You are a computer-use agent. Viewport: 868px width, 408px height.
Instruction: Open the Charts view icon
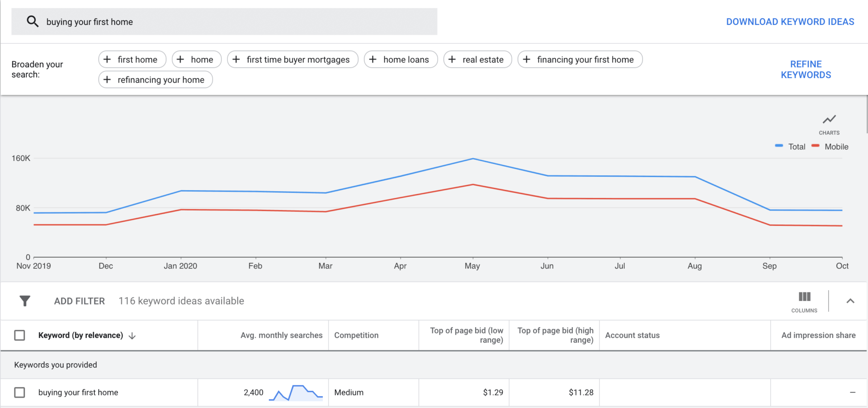829,120
